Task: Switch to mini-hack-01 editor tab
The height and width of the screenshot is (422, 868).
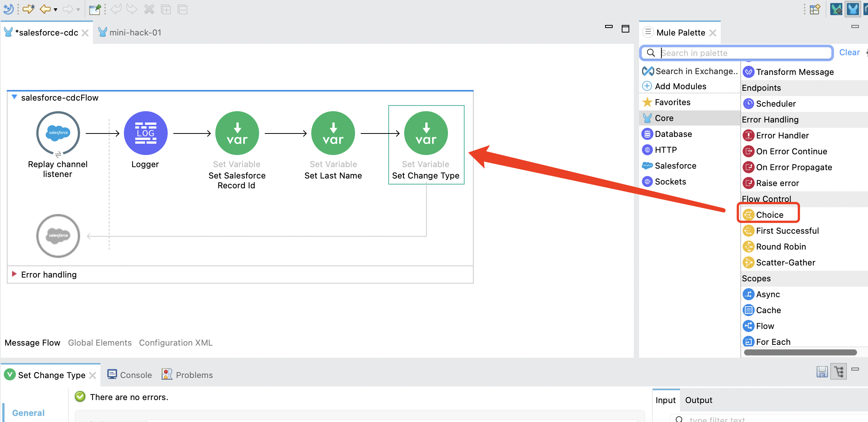Action: 130,33
